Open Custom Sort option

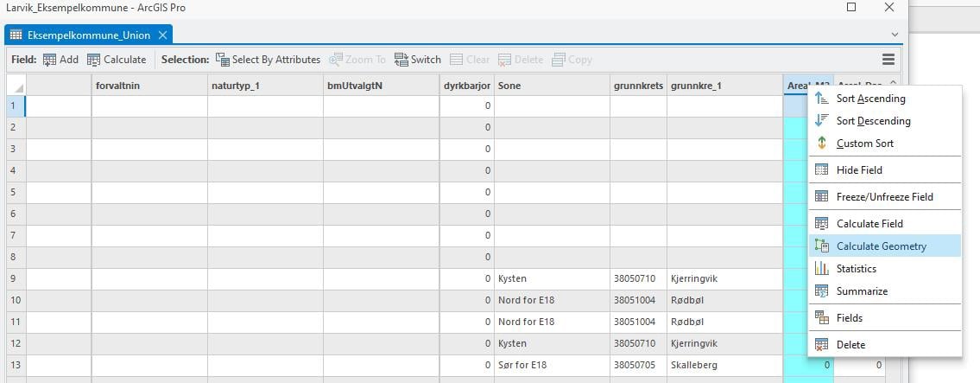(x=864, y=144)
